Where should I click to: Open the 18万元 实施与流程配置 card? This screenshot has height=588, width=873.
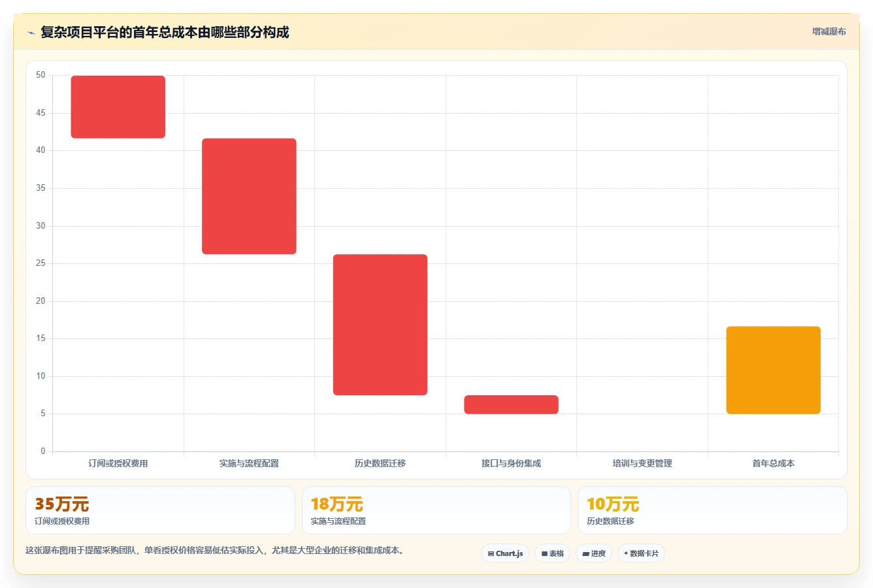[436, 510]
